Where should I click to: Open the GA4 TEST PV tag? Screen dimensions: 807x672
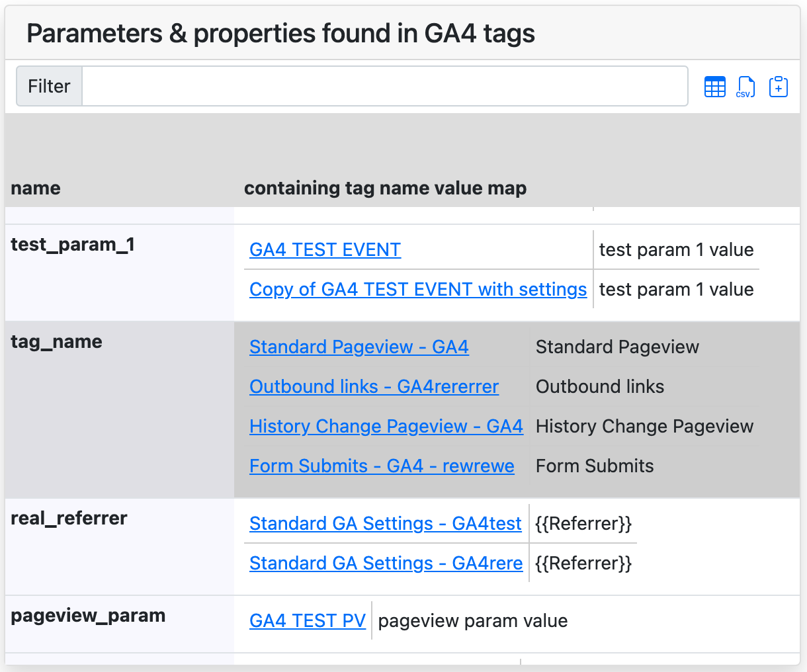(x=308, y=620)
